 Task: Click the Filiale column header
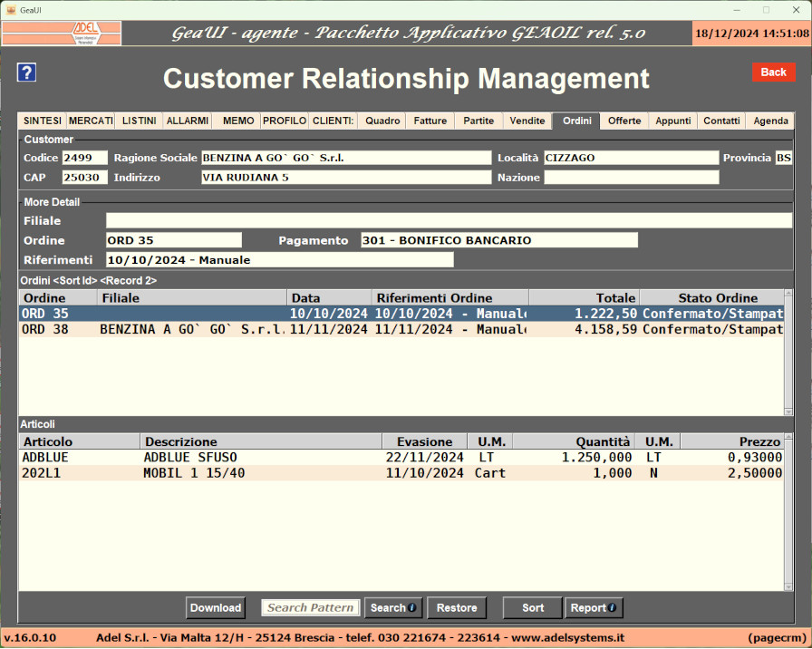191,298
